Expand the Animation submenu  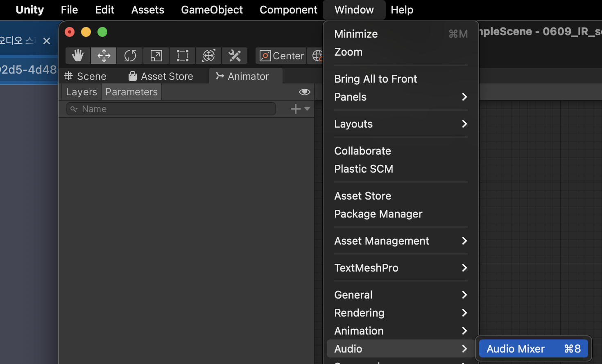coord(401,331)
